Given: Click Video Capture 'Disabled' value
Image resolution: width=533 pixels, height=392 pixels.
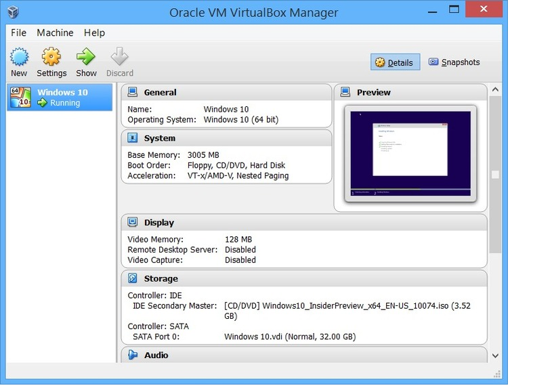Looking at the screenshot, I should point(240,260).
